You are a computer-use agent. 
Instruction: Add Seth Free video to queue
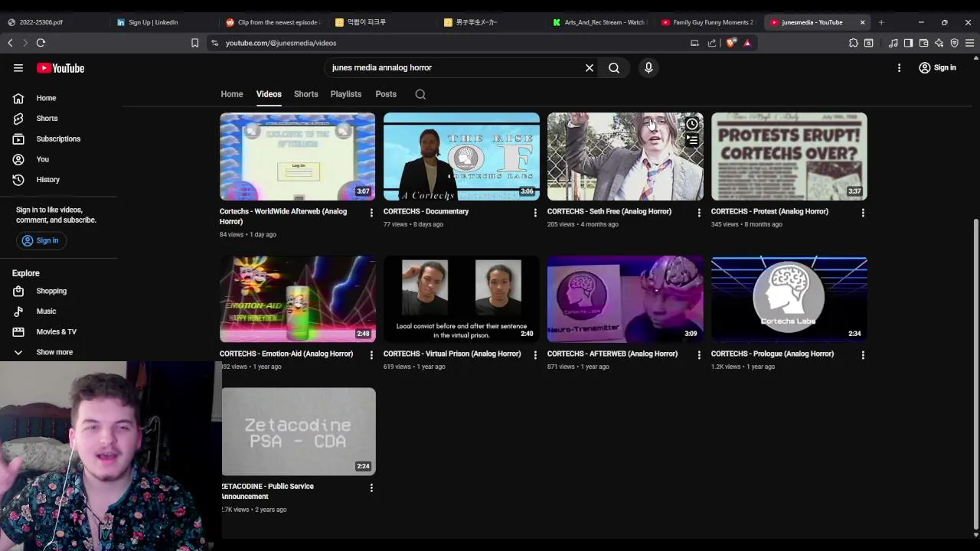coord(692,140)
